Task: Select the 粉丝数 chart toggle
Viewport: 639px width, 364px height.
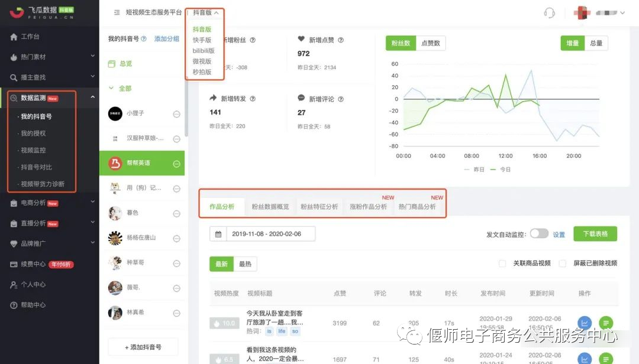Action: [x=401, y=43]
